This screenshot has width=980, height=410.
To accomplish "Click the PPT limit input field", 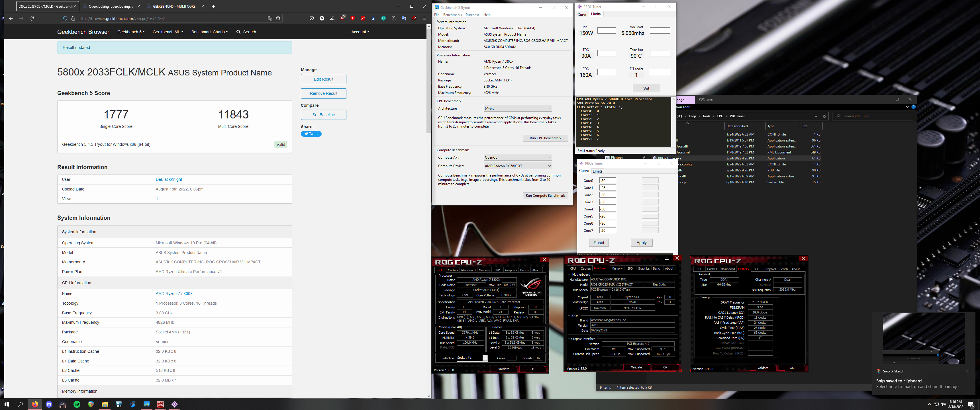I will [607, 30].
